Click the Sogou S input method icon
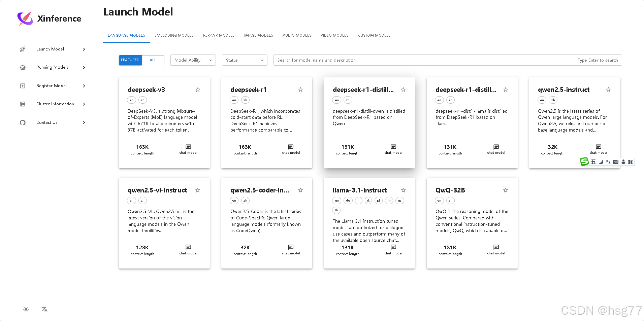 584,162
